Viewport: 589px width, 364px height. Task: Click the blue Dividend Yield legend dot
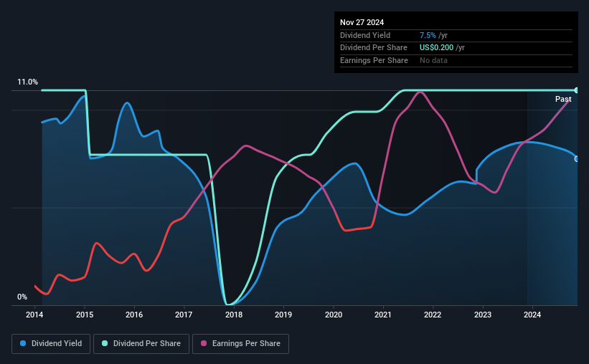[x=23, y=343]
